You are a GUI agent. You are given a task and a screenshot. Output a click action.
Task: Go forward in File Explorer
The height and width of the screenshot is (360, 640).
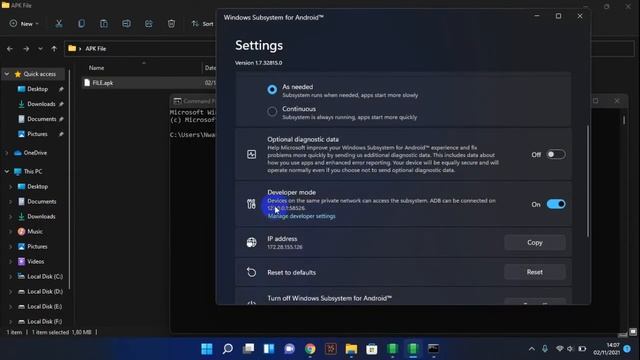tap(26, 49)
